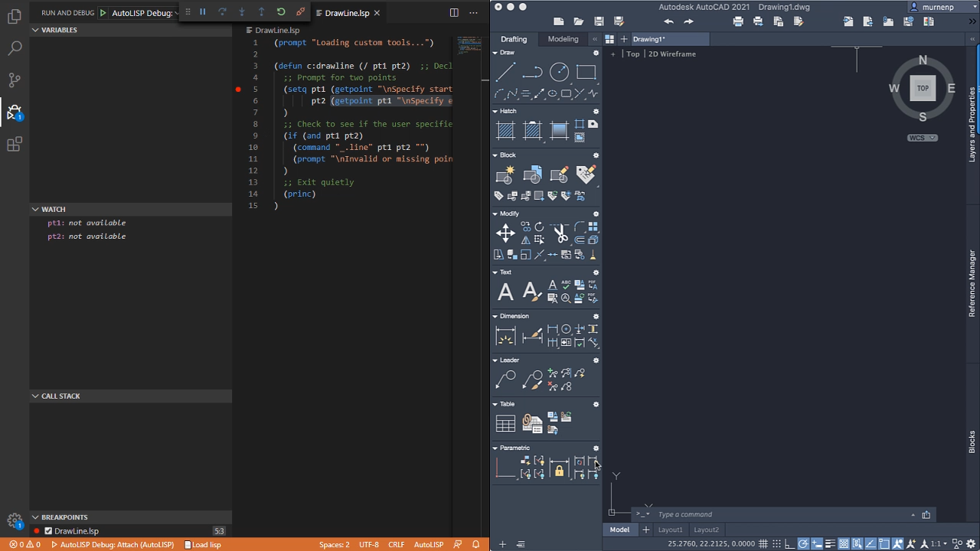Click the Redo arrow in AutoCAD toolbar
Image resolution: width=980 pixels, height=551 pixels.
pyautogui.click(x=688, y=21)
